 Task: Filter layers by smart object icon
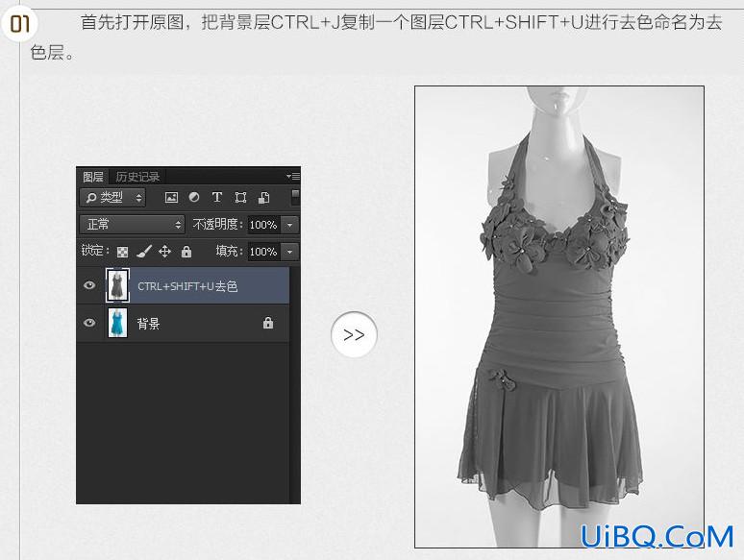[x=263, y=197]
